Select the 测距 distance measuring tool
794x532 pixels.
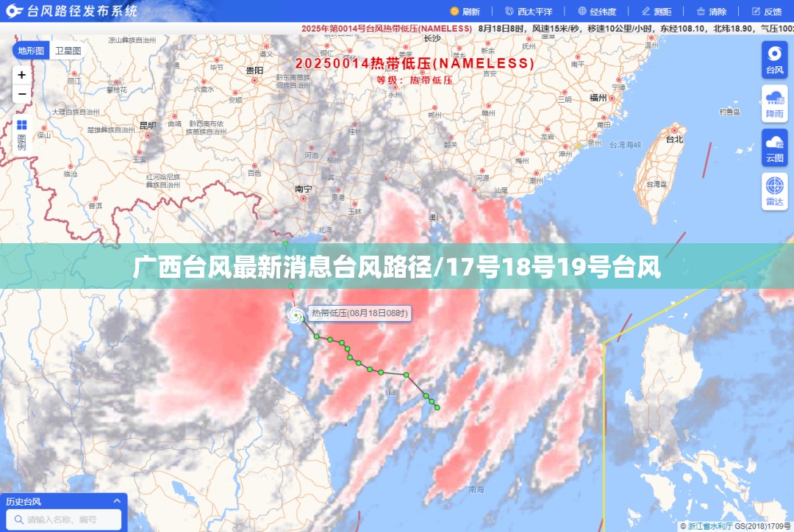click(657, 11)
